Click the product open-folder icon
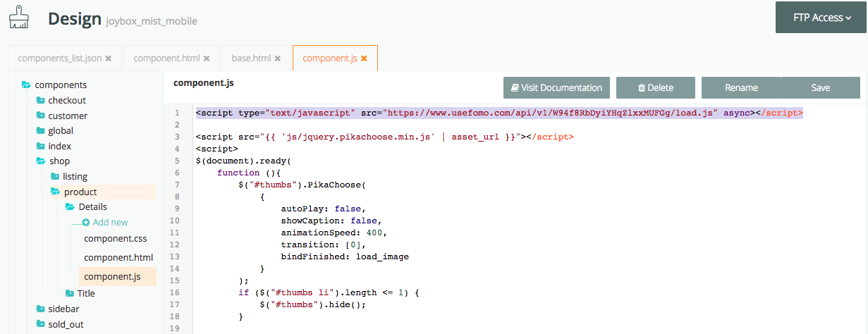This screenshot has width=868, height=334. [x=56, y=192]
